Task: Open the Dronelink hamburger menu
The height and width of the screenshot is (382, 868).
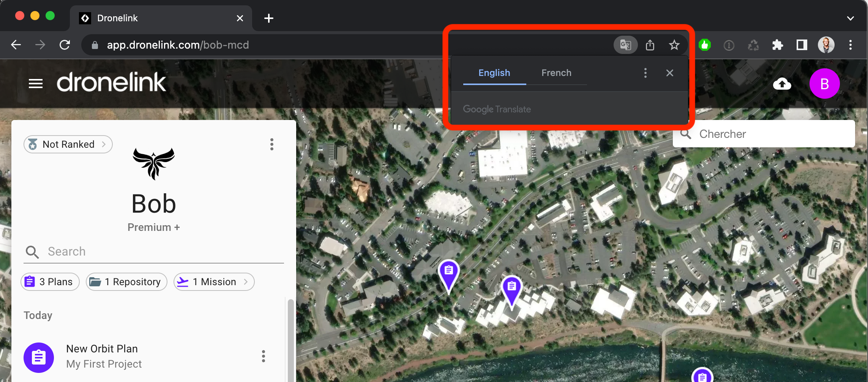Action: click(36, 84)
